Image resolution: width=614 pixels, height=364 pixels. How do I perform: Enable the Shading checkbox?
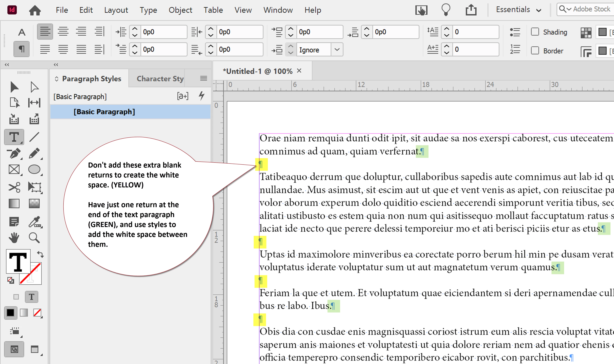pos(535,32)
